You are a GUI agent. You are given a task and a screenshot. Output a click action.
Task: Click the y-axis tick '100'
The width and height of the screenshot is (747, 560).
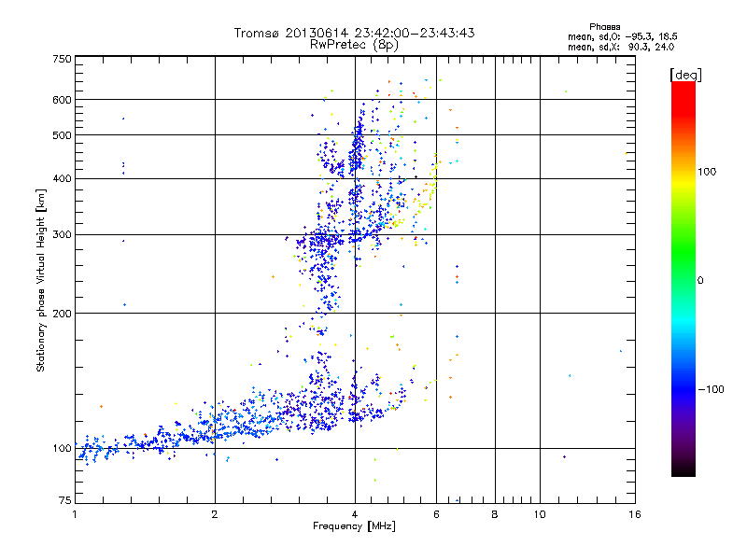click(x=62, y=449)
